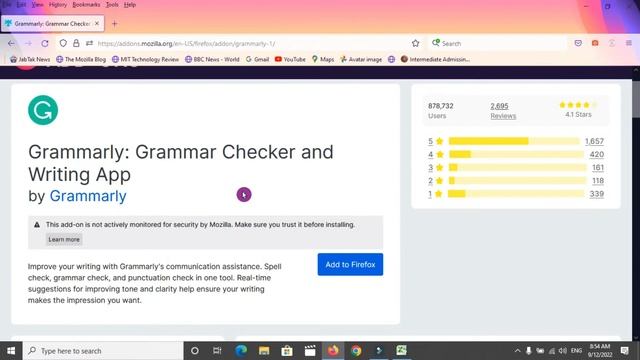Open MIT Technology Review bookmark
This screenshot has height=360, width=640.
coord(145,59)
